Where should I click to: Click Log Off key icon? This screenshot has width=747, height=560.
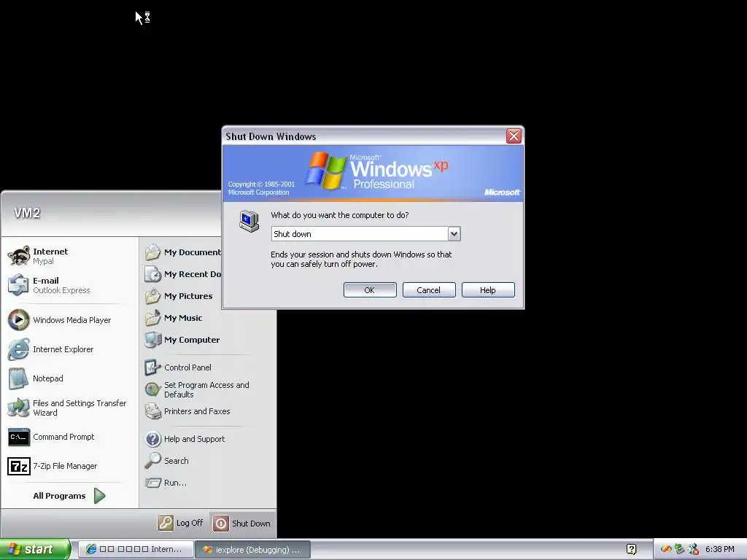coord(166,523)
